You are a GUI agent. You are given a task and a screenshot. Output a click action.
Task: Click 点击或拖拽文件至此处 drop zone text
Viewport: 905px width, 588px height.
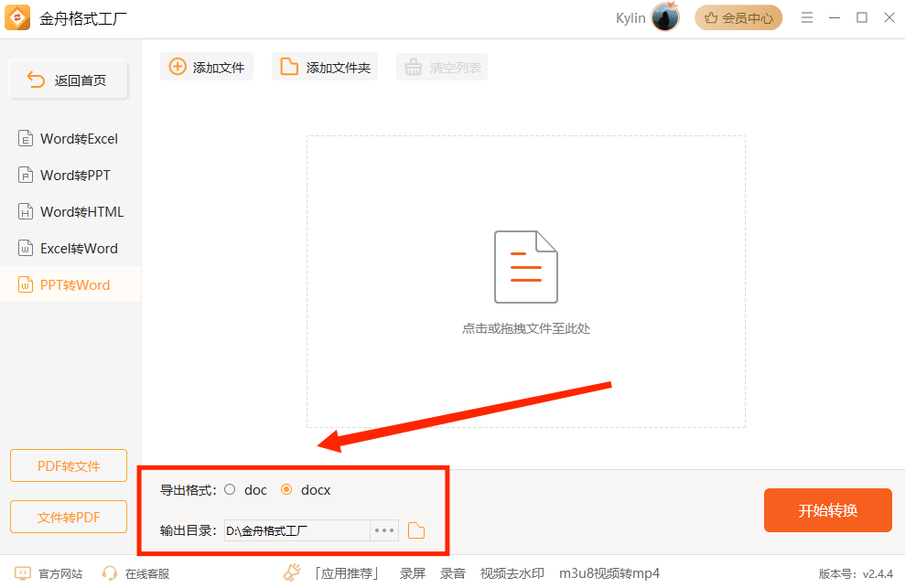(x=526, y=328)
